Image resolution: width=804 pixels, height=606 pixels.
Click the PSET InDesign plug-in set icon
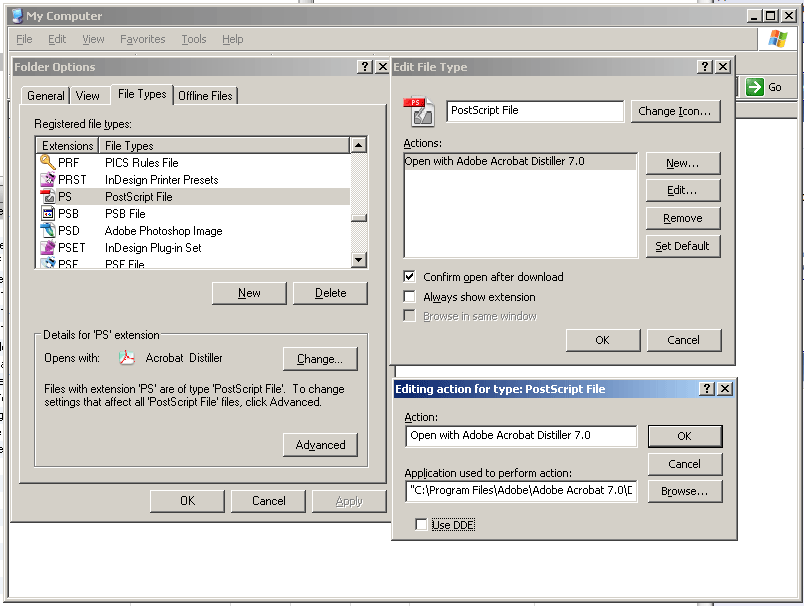(48, 247)
